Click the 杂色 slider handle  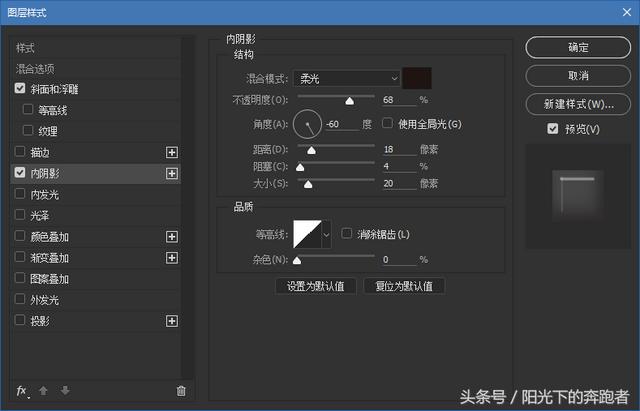pos(297,260)
